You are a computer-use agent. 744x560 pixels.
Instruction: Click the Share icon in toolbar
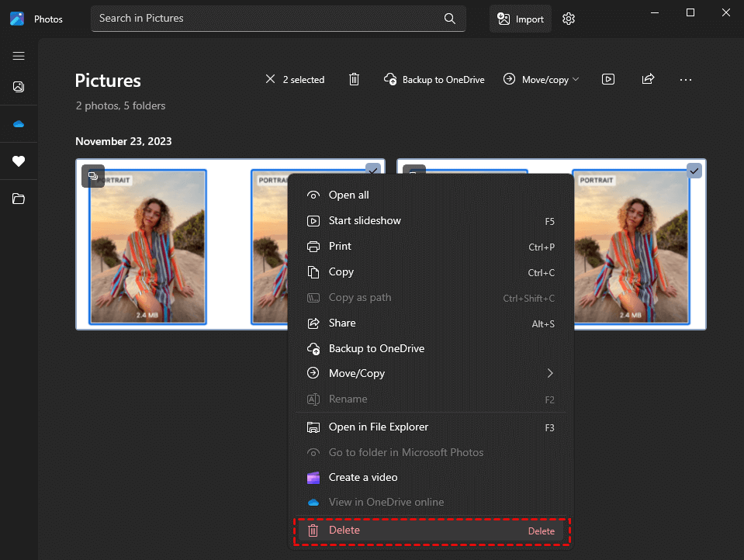(648, 79)
